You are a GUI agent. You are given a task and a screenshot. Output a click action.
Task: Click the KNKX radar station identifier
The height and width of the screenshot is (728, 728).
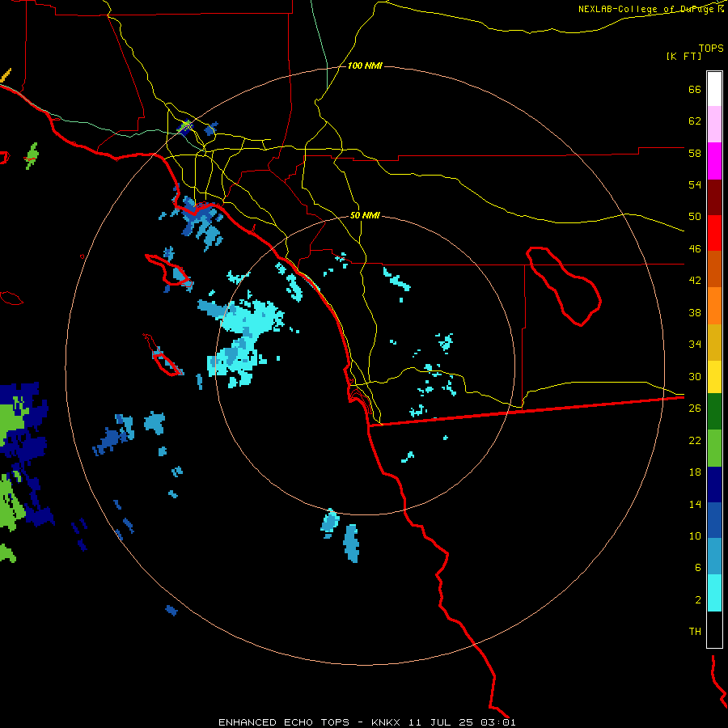point(385,722)
